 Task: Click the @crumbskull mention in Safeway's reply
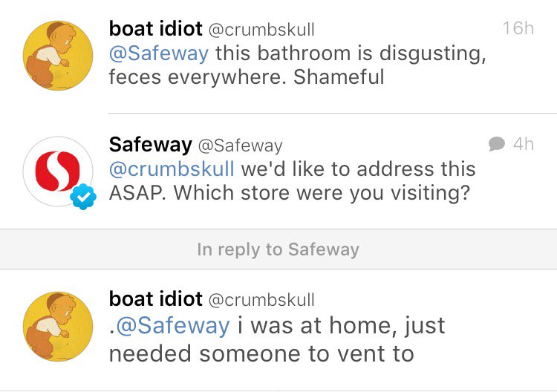172,169
